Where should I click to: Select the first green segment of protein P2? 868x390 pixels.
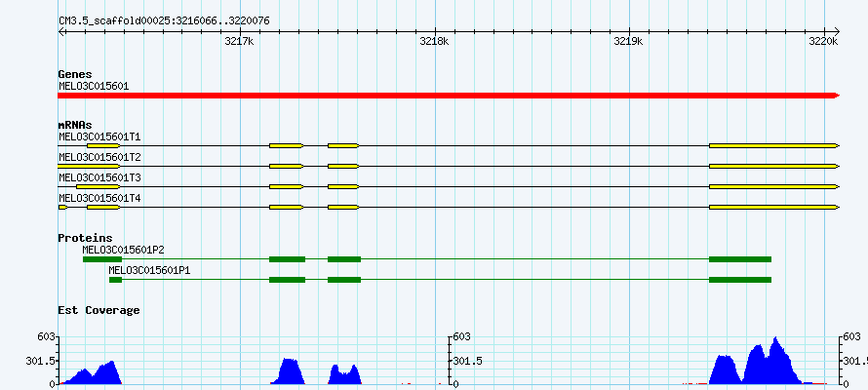point(102,259)
